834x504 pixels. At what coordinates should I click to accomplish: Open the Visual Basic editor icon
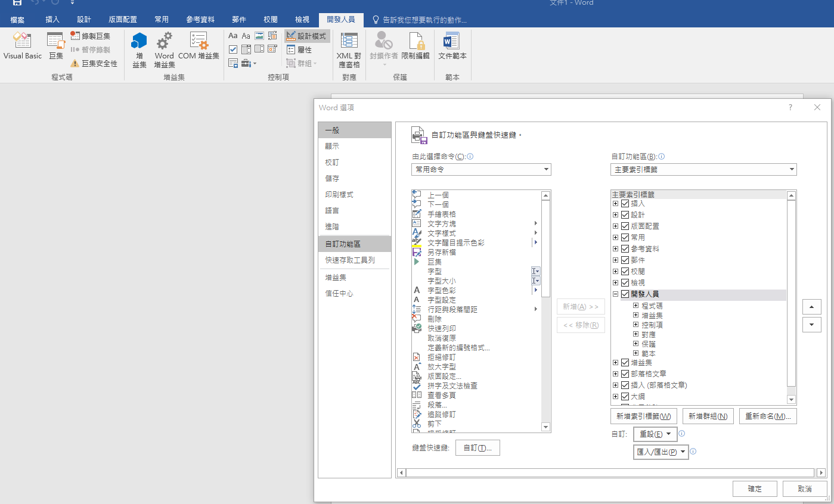[x=23, y=46]
